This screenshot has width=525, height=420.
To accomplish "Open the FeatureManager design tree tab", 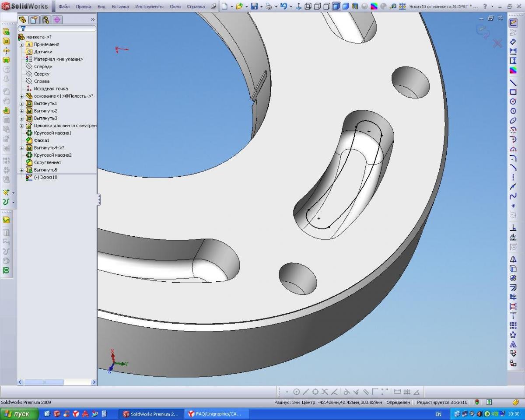I will pyautogui.click(x=23, y=20).
